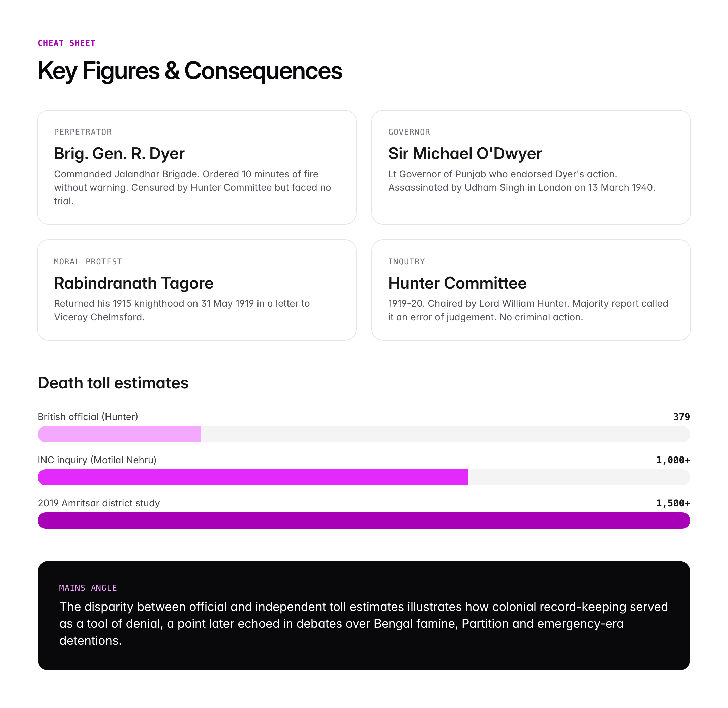Click the INC inquiry magenta bar fill

click(253, 477)
